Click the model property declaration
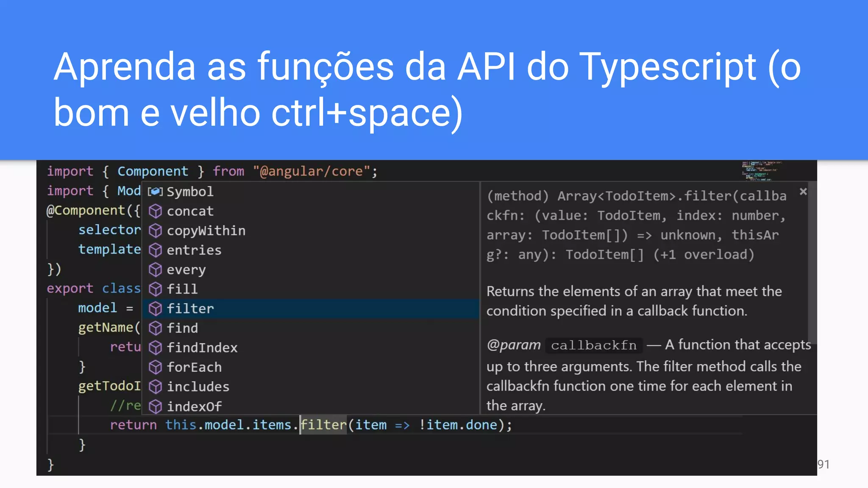 pyautogui.click(x=97, y=308)
